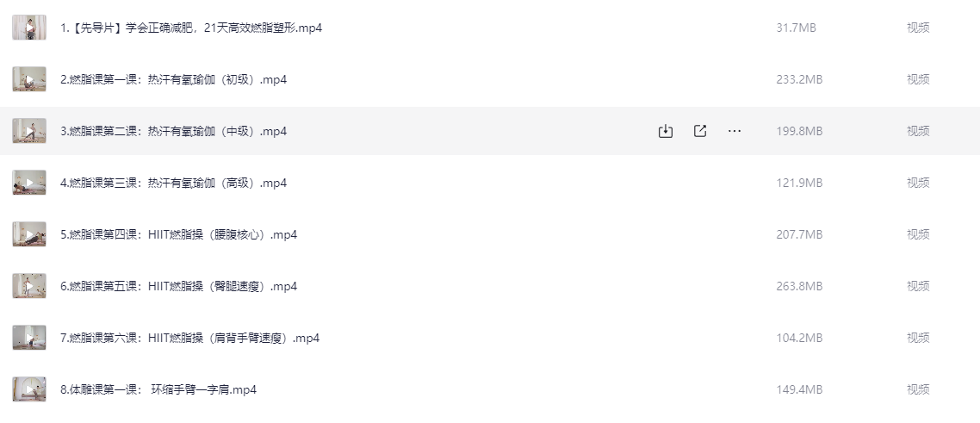Select the 263.8MB file row
The image size is (980, 423).
tap(490, 286)
